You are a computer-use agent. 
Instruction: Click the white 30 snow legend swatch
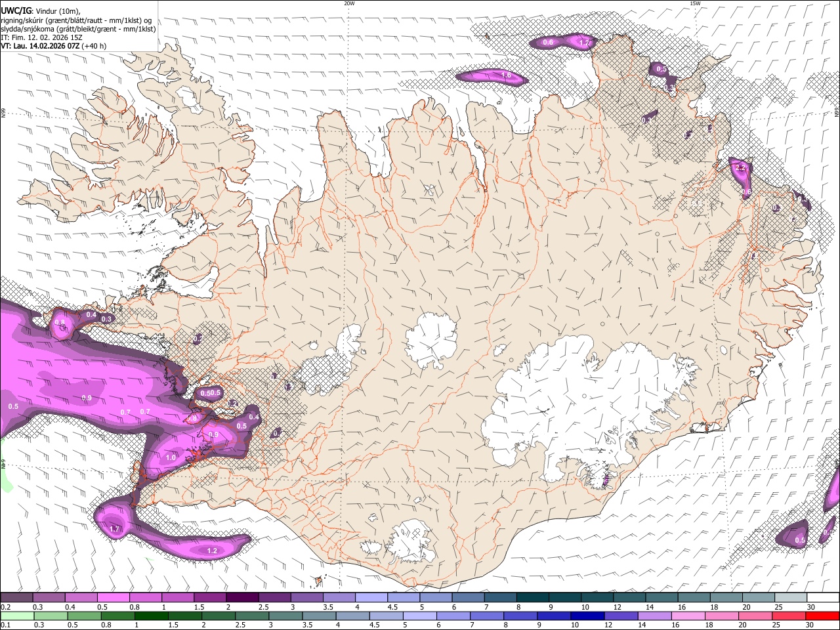(822, 598)
